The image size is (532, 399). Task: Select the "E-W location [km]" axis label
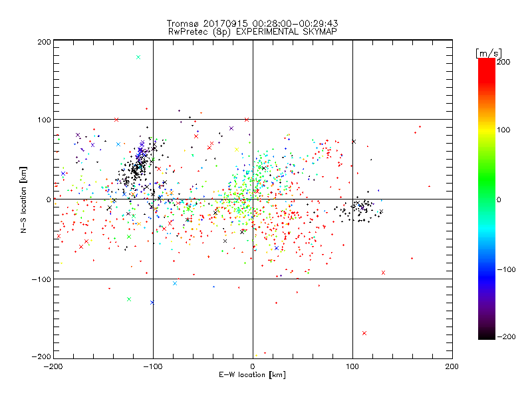coord(252,375)
